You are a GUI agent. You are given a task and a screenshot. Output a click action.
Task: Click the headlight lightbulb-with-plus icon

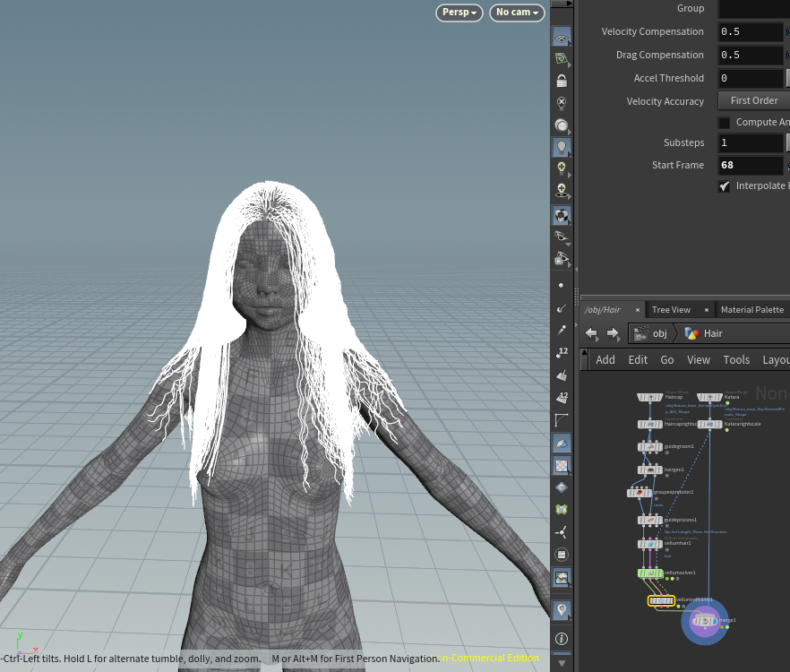coord(562,168)
